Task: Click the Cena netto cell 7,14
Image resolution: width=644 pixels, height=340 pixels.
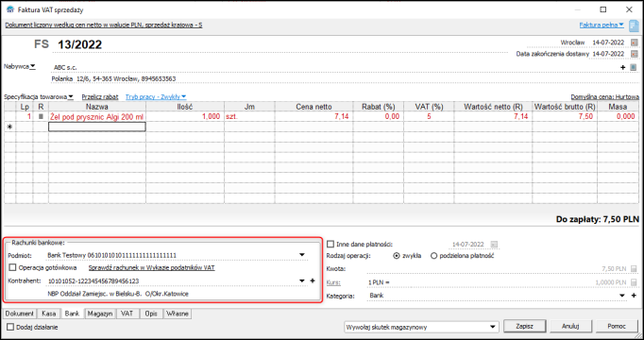Action: 314,116
